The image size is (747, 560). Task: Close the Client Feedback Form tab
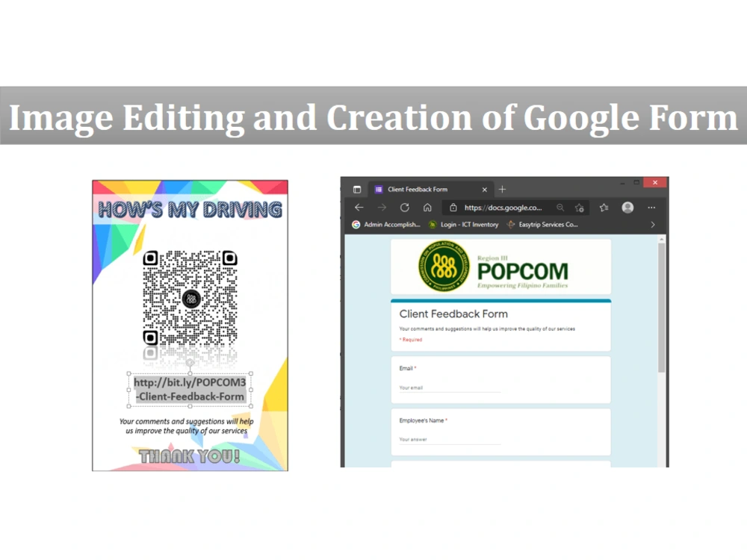click(485, 190)
